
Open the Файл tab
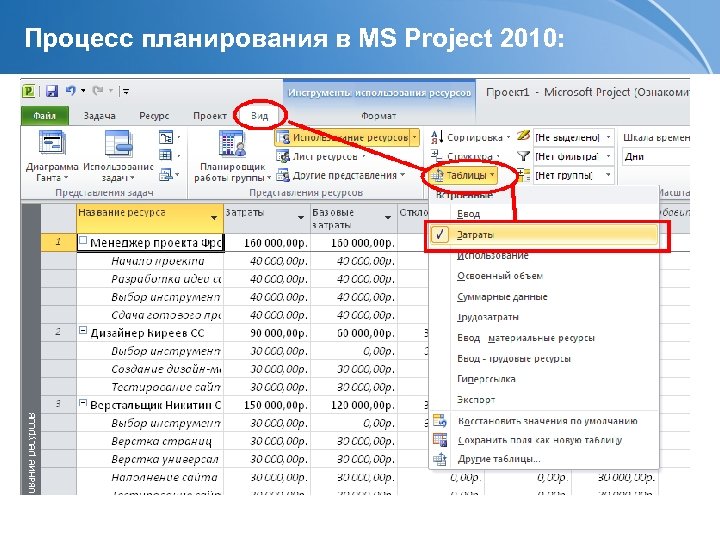[x=45, y=116]
